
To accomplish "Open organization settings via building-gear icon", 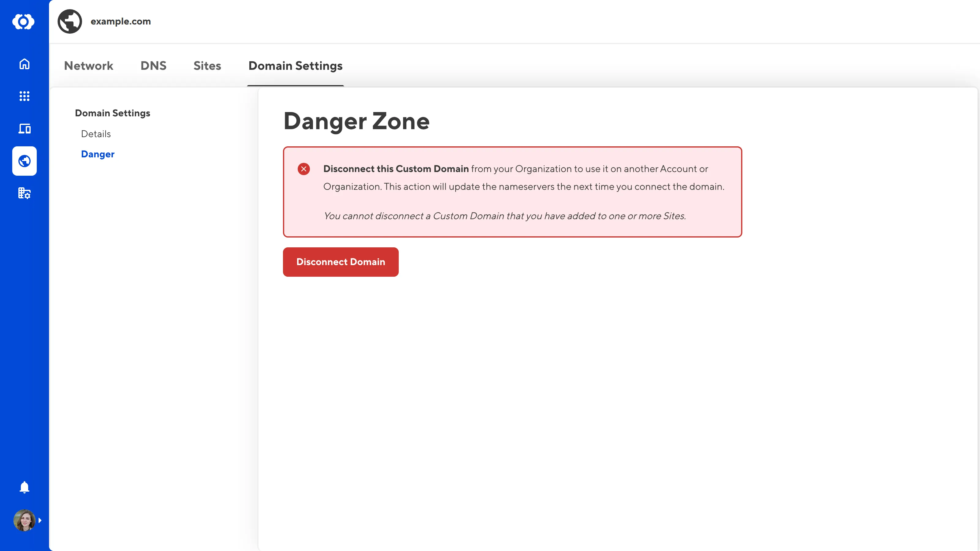I will [x=24, y=193].
